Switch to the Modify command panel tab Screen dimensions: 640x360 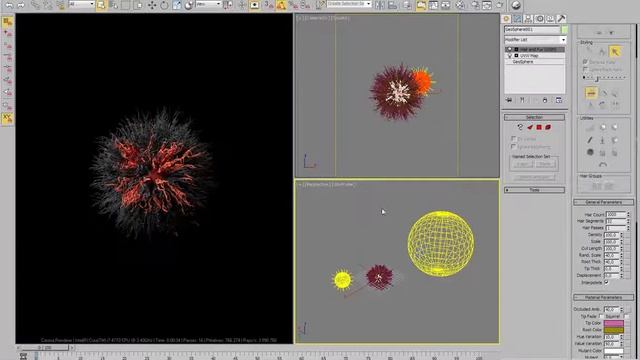click(x=517, y=19)
